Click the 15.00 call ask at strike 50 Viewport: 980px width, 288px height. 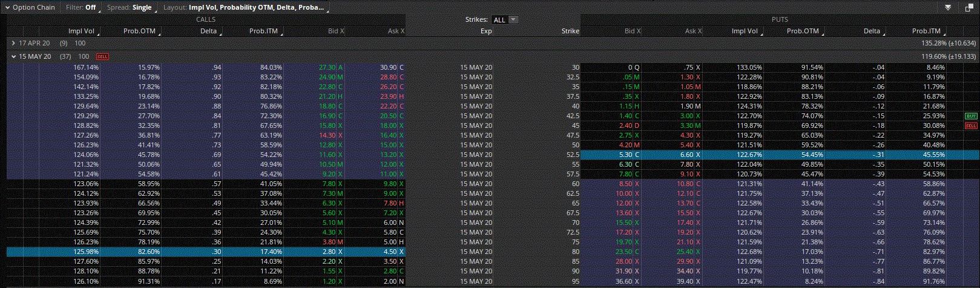[387, 145]
